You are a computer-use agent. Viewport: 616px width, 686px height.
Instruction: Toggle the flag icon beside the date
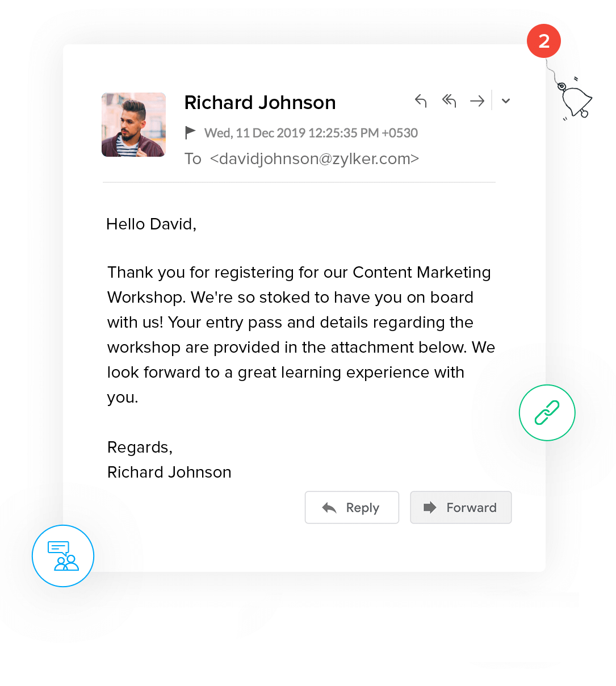point(191,133)
